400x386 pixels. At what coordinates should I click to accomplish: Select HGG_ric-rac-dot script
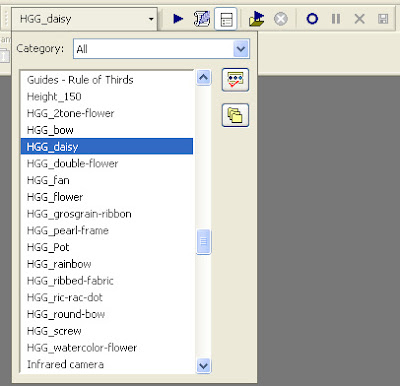107,297
